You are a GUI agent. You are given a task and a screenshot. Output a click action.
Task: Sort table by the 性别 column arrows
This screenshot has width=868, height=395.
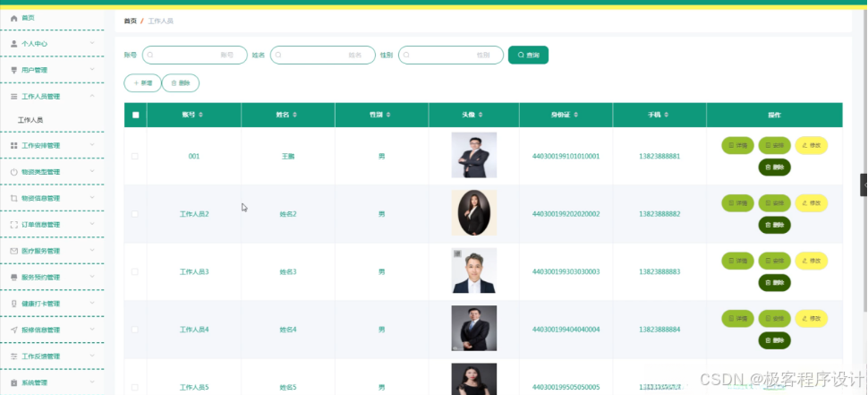[388, 115]
